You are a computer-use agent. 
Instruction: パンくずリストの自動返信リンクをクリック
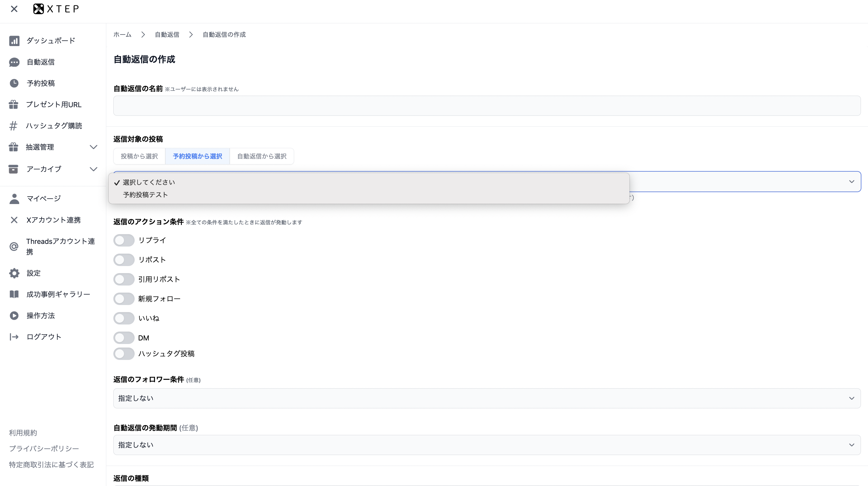tap(167, 34)
